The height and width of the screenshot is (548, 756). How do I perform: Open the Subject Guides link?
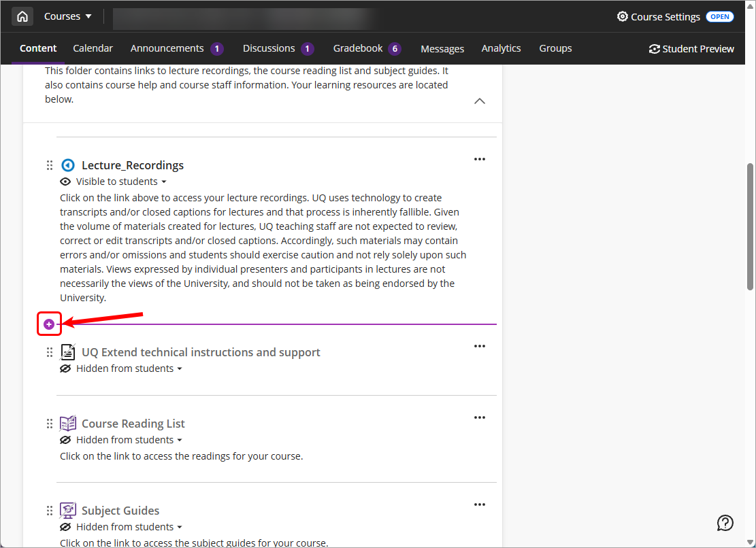[120, 511]
